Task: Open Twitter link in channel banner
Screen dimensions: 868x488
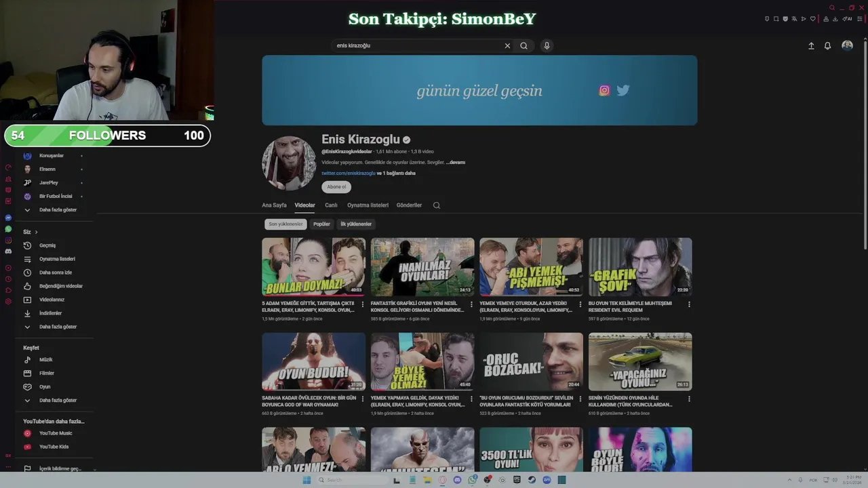Action: point(623,90)
